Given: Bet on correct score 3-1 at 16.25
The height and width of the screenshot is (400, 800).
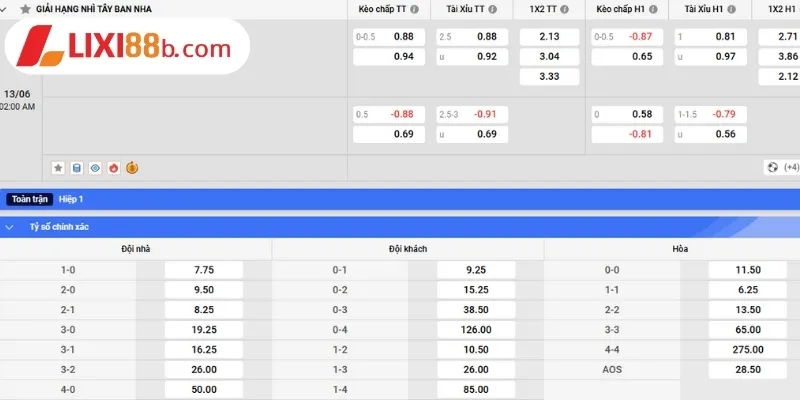Looking at the screenshot, I should 204,349.
